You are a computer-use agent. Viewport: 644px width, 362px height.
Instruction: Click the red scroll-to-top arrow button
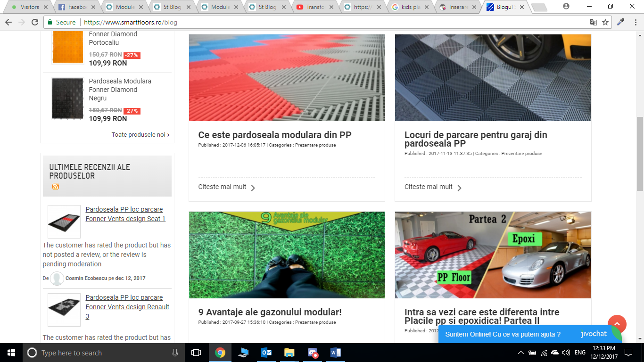617,324
